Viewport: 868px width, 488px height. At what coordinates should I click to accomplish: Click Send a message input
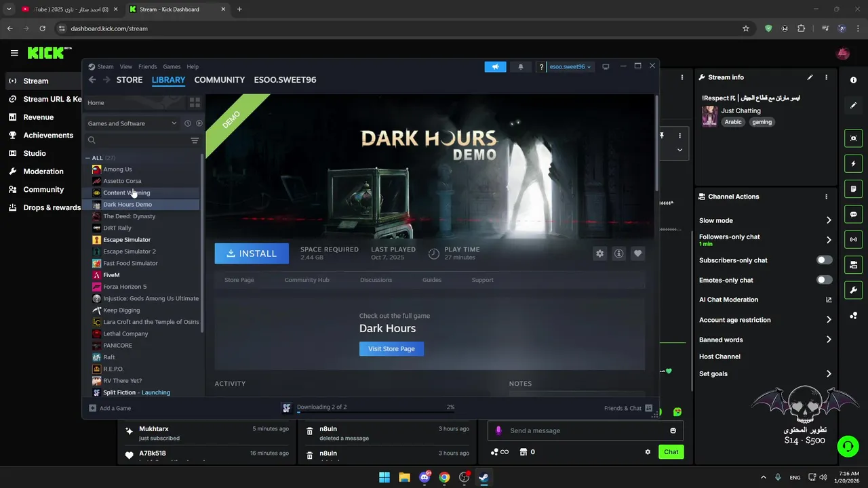(x=586, y=430)
